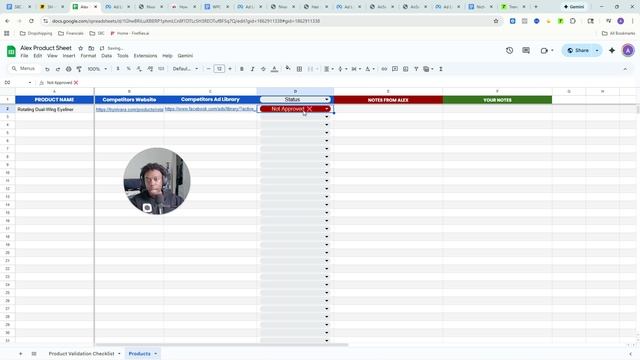Select the paint format tool

tap(79, 69)
